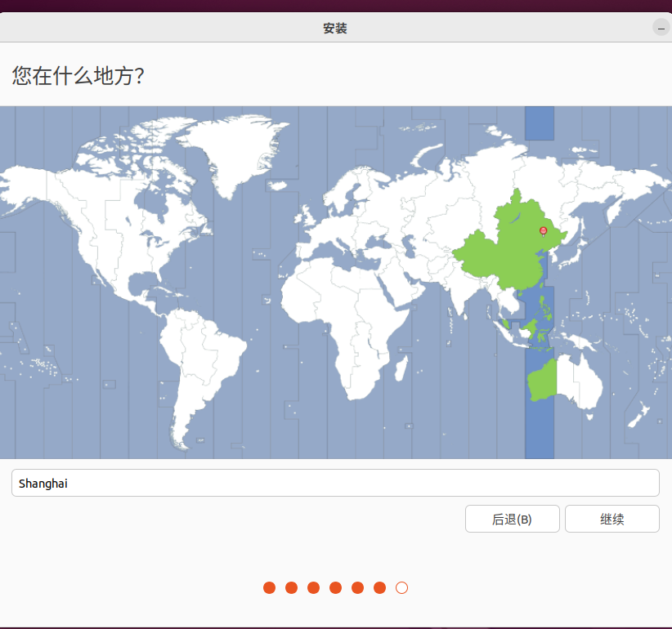Click Madagascar island on the map

pyautogui.click(x=401, y=368)
